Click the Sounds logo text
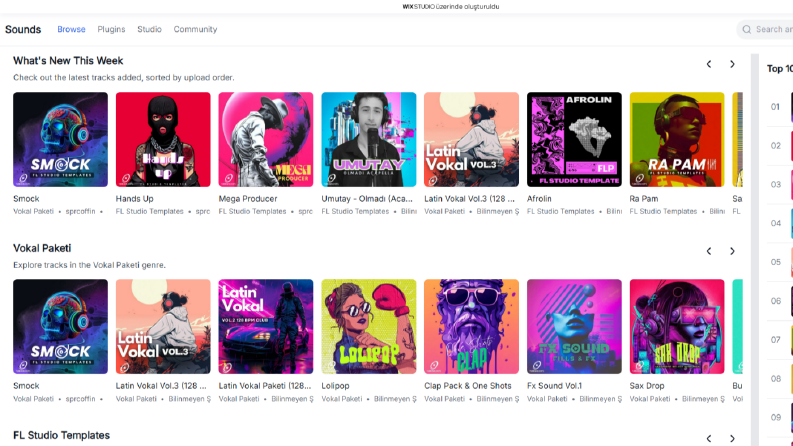This screenshot has width=793, height=446. click(x=23, y=29)
